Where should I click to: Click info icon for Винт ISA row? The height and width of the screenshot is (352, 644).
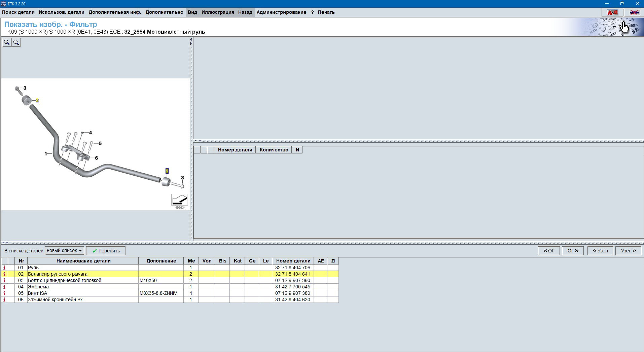click(x=4, y=293)
